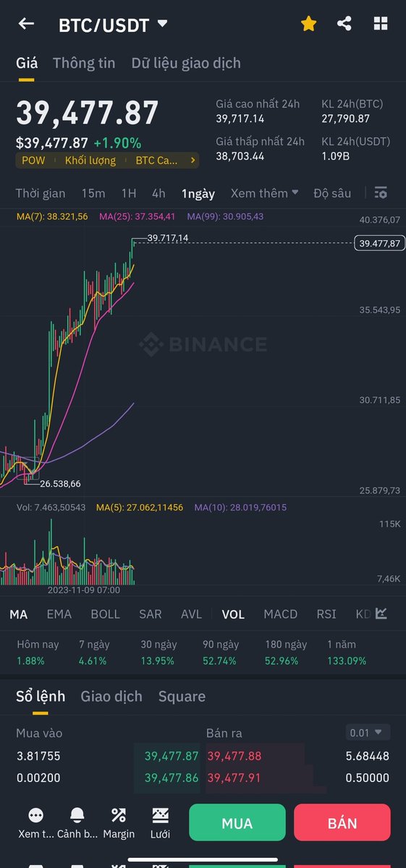The image size is (406, 868).
Task: Tap bid price 39,477.87
Action: (172, 756)
